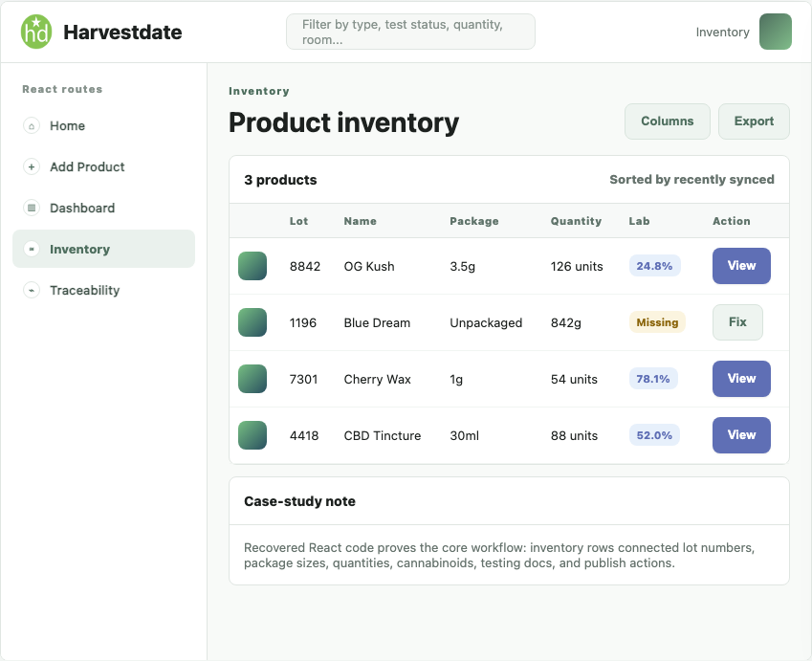Open the user avatar in the header
The height and width of the screenshot is (661, 812).
tap(776, 32)
